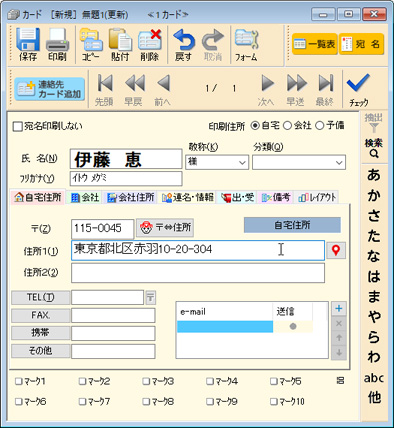Switch to 一覧表 list view
This screenshot has height=428, width=394.
(x=315, y=44)
